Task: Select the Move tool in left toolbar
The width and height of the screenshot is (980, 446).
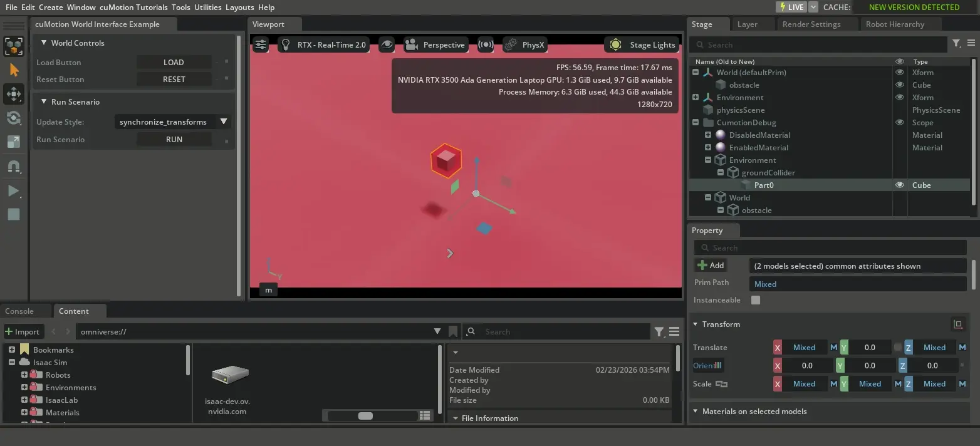Action: click(14, 94)
